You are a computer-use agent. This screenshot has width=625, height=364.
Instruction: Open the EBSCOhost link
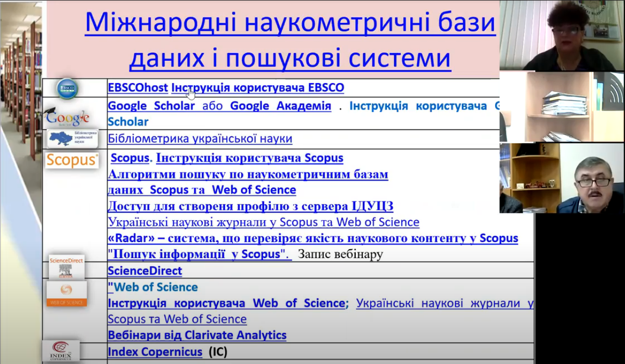point(138,87)
